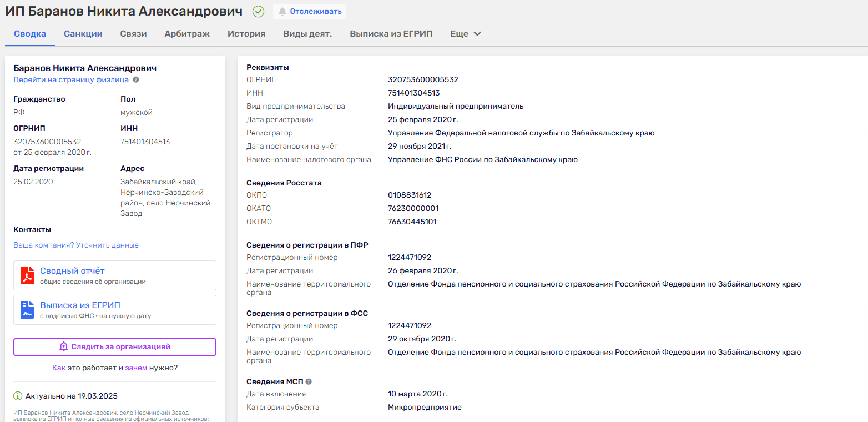Click the Следить за организацией button
Viewport: 868px width, 422px height.
[x=115, y=346]
